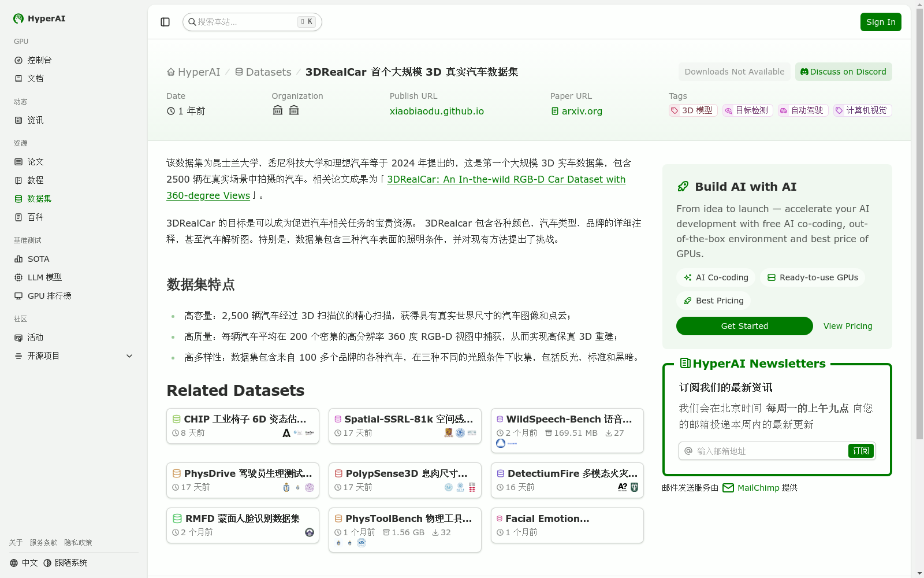924x578 pixels.
Task: Click 跟随系统 theme selector
Action: point(65,563)
